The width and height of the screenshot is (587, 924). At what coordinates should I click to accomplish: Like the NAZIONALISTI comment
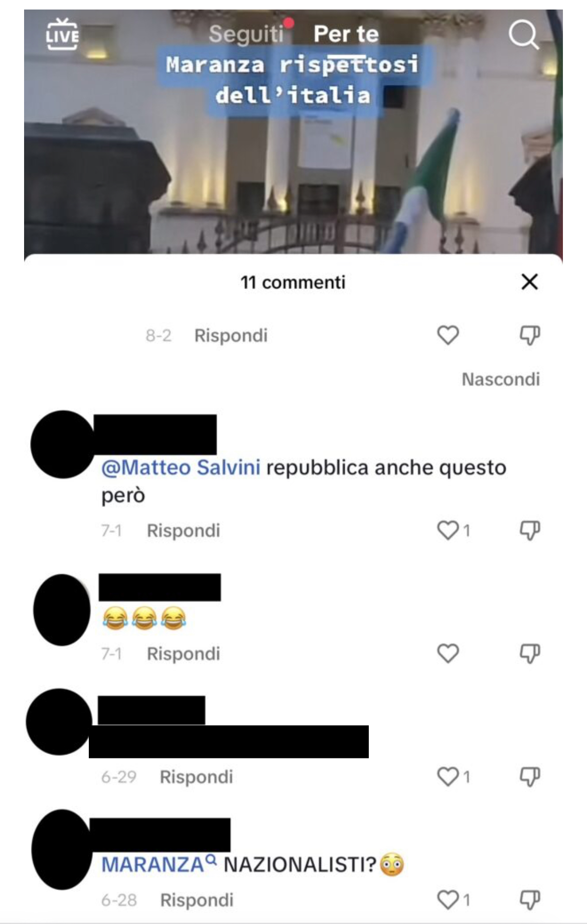tap(448, 900)
